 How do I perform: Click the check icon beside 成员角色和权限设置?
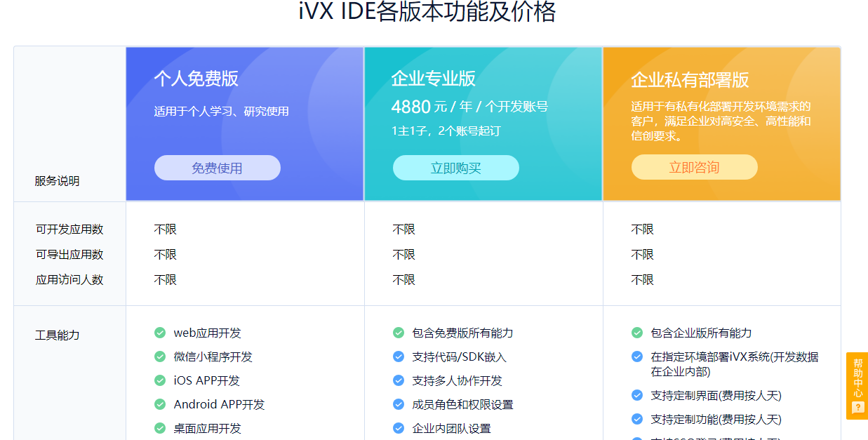399,404
